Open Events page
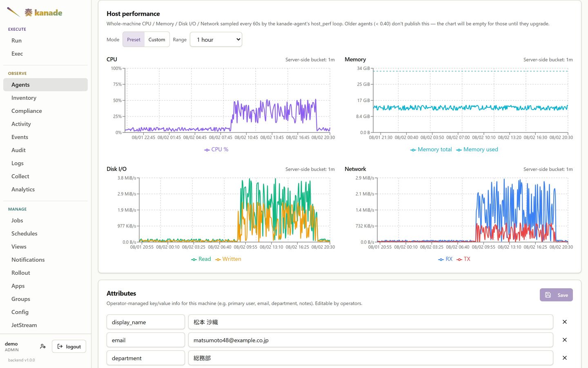The width and height of the screenshot is (588, 368). click(x=45, y=137)
